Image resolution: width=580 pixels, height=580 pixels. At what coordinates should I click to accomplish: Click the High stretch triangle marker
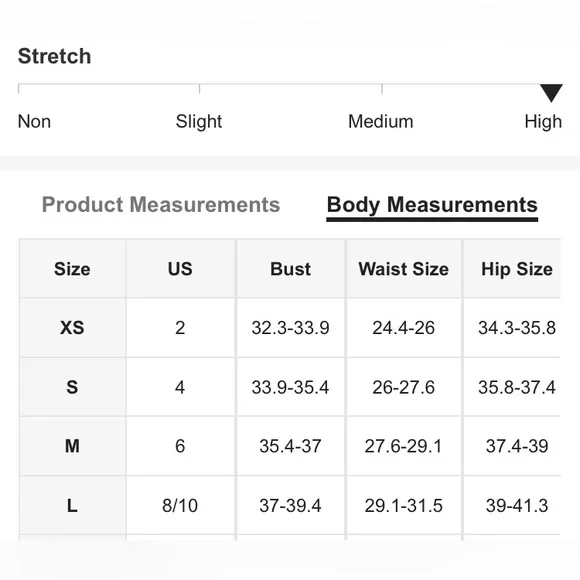[x=551, y=92]
